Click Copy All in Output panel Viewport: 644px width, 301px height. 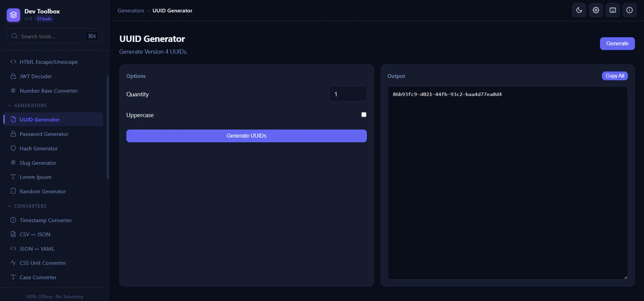click(615, 76)
